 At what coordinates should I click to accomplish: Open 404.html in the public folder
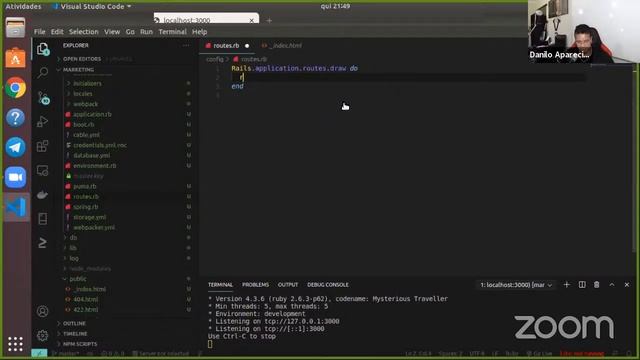86,299
